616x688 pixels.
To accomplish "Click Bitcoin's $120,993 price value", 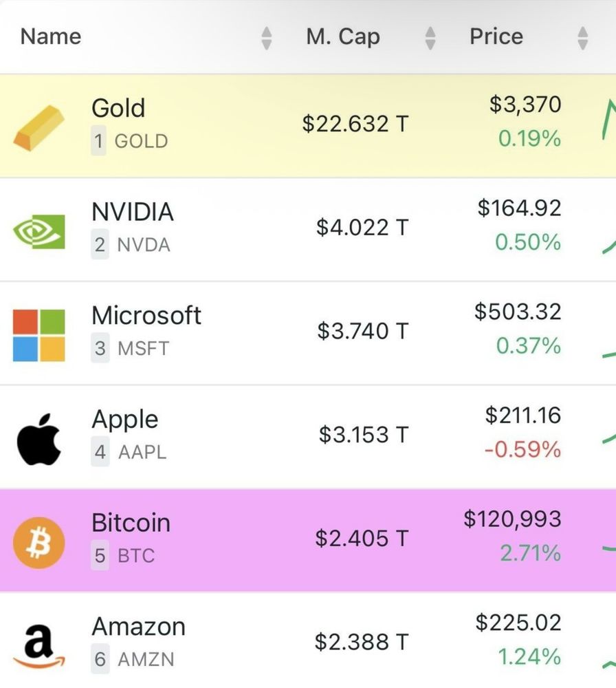I will click(512, 519).
